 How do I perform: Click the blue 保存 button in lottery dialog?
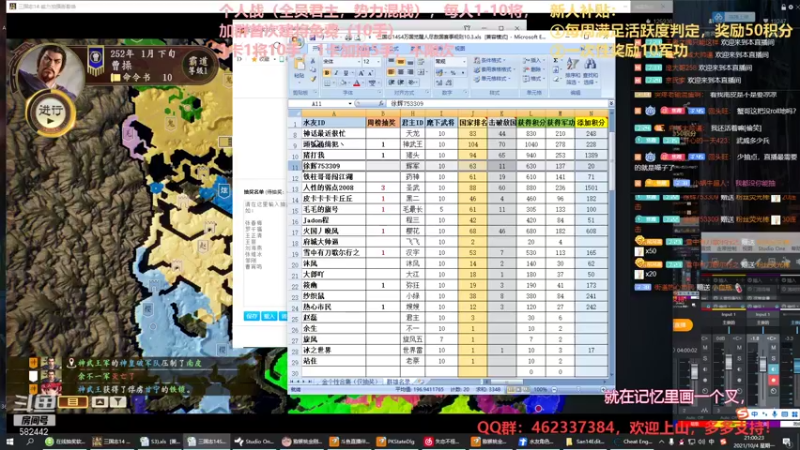pyautogui.click(x=251, y=316)
